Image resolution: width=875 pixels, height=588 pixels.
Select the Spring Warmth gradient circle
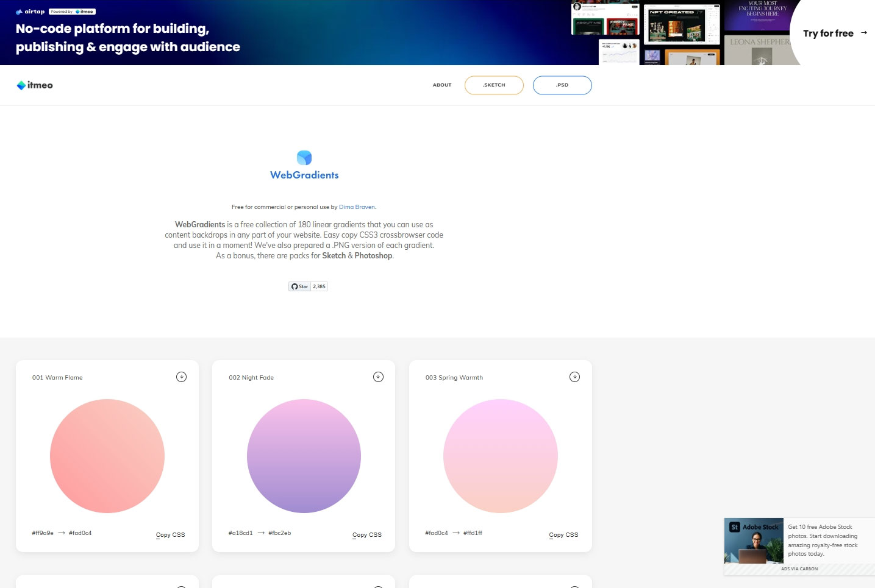(501, 456)
